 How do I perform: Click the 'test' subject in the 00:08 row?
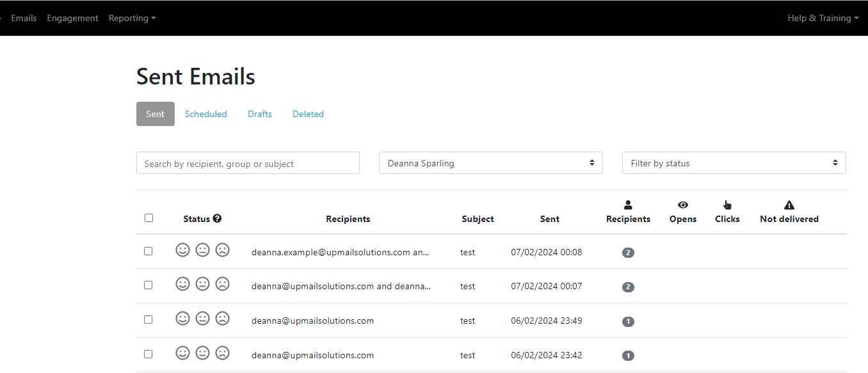(467, 252)
